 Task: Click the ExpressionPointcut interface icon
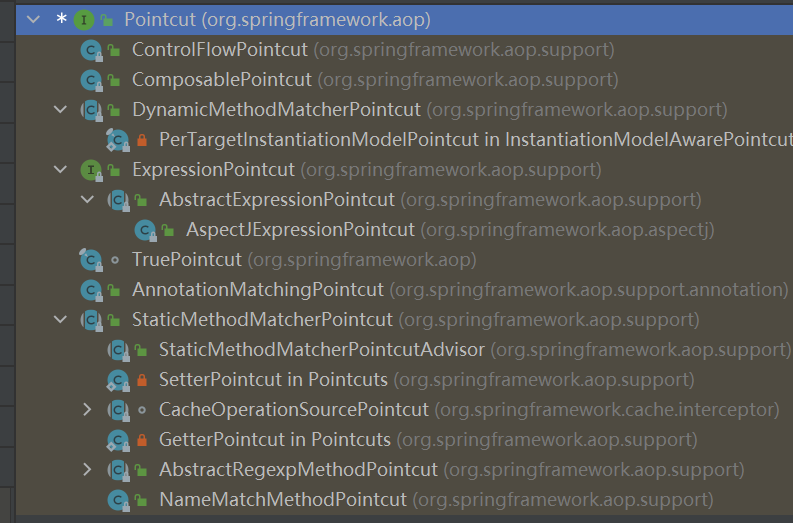[x=92, y=170]
